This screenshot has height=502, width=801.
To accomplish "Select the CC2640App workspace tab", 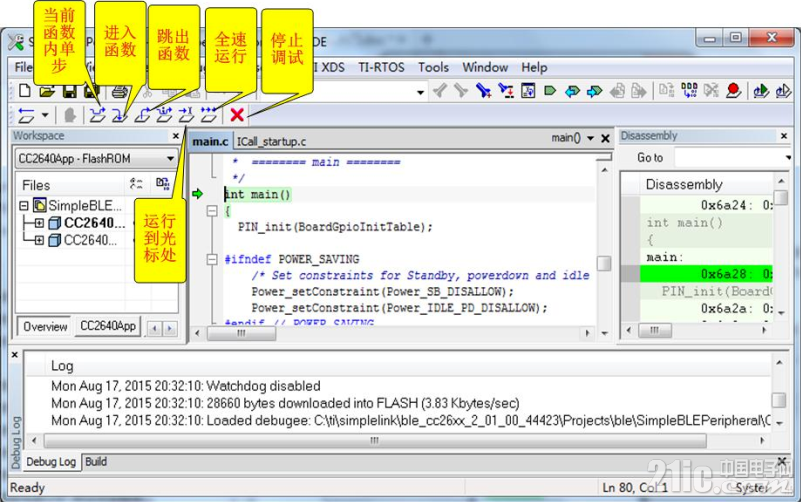I will [108, 326].
